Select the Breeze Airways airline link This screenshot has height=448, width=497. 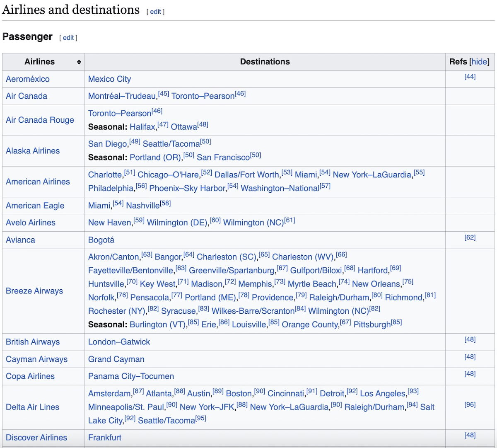(34, 291)
